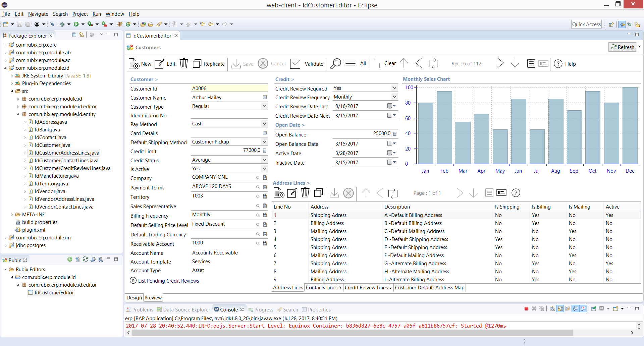Screen dimensions: 644x346
Task: Go to previous customer record
Action: pyautogui.click(x=419, y=63)
